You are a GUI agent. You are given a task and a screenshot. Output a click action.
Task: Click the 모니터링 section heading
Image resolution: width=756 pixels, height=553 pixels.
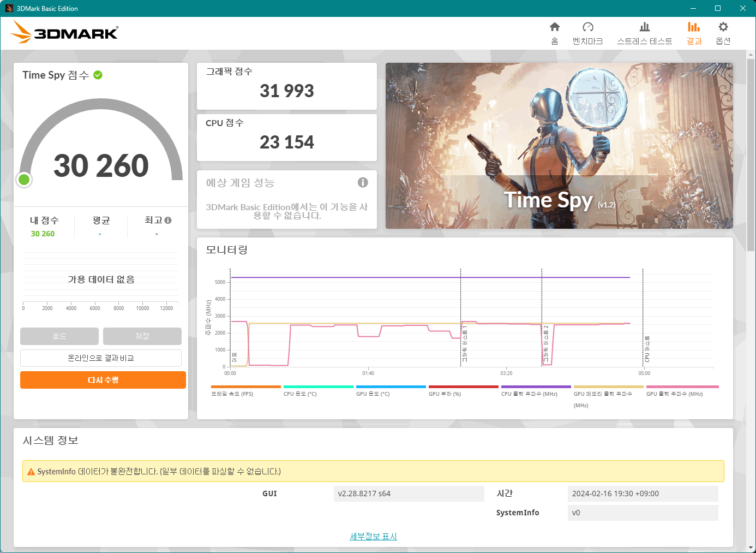pos(226,249)
